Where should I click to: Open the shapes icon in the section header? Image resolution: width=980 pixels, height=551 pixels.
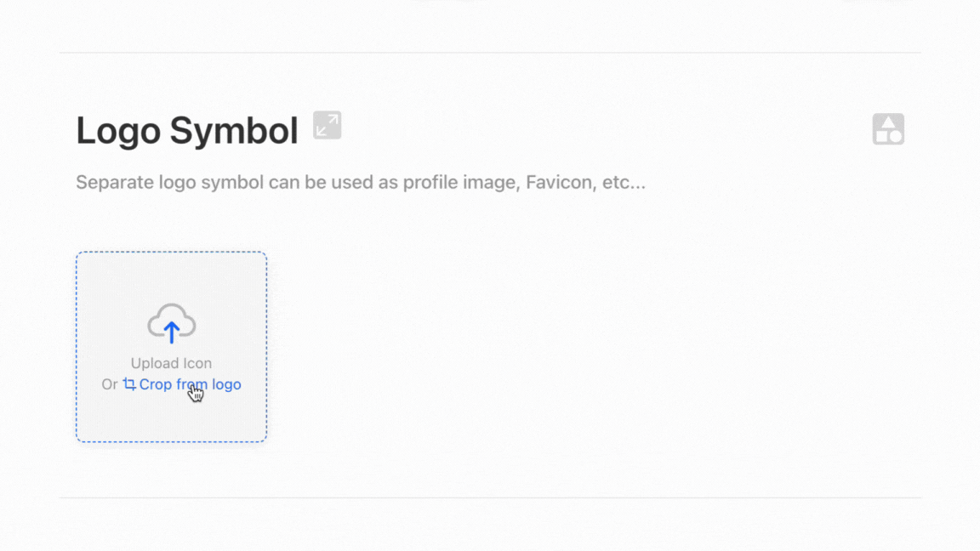click(888, 128)
